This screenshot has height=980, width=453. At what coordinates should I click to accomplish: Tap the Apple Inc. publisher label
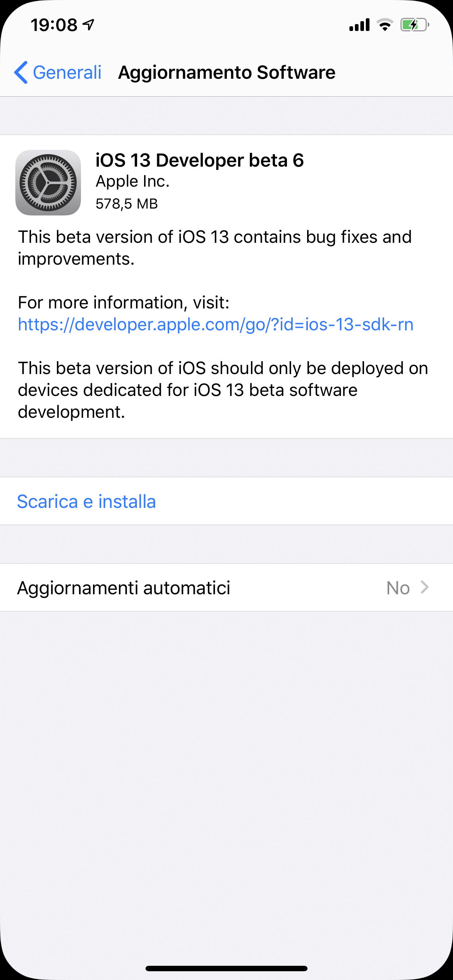[132, 182]
